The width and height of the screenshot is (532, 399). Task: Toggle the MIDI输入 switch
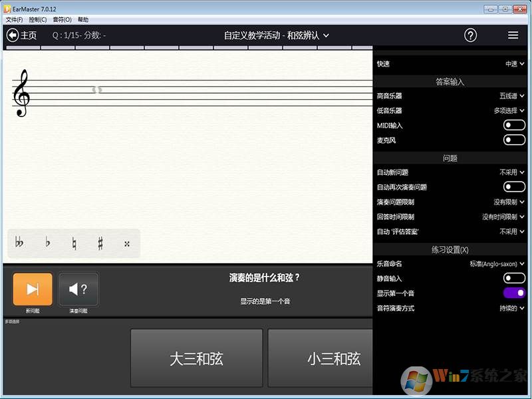[514, 125]
